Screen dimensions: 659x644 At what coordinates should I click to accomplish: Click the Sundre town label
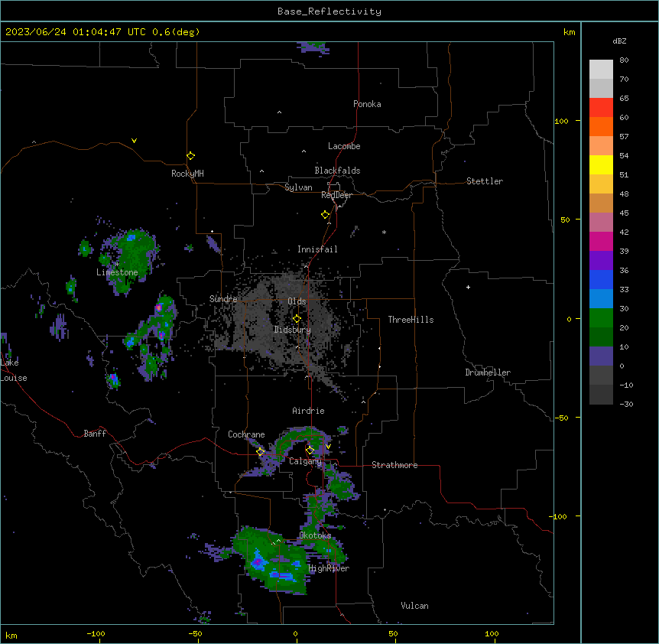click(x=223, y=299)
